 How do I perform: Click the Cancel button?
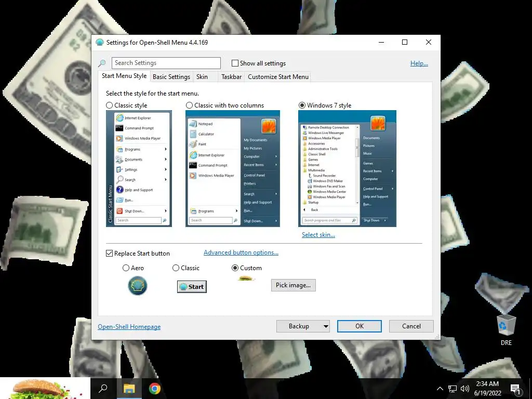tap(411, 326)
